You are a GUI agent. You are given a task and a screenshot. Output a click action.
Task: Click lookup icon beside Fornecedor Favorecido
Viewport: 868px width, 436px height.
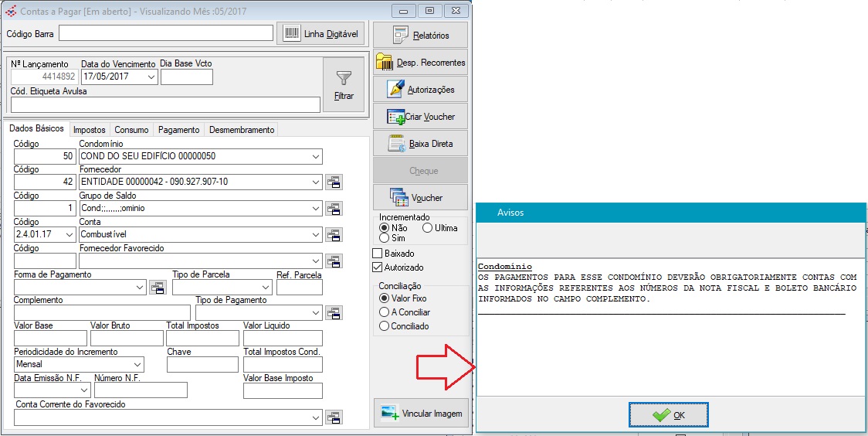tap(334, 261)
